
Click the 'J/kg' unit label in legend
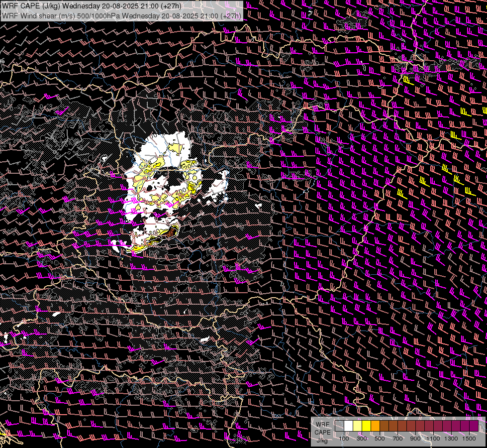[322, 441]
